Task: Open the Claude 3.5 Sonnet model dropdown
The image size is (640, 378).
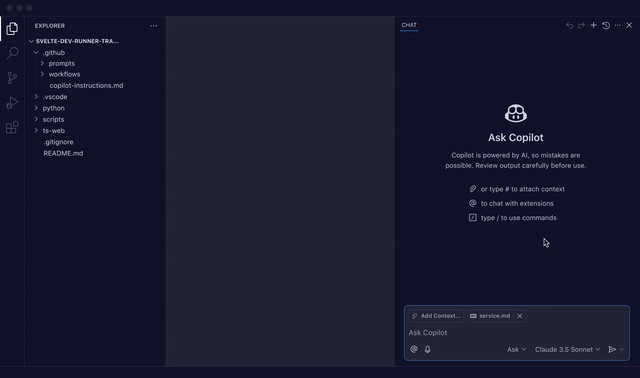Action: (x=567, y=349)
